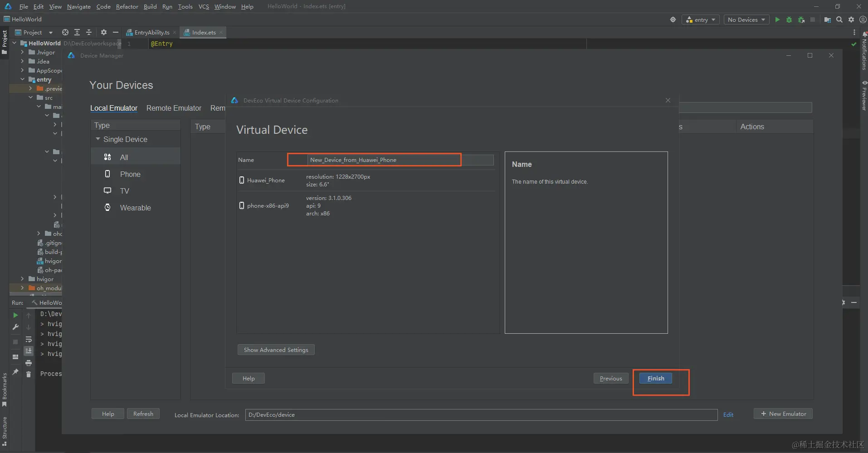Screen dimensions: 868x453
Task: Collapse the entry module folder
Action: [22, 79]
